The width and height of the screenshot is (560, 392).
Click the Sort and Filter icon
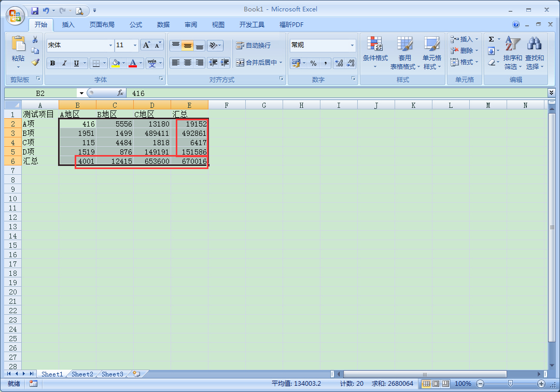click(x=512, y=44)
